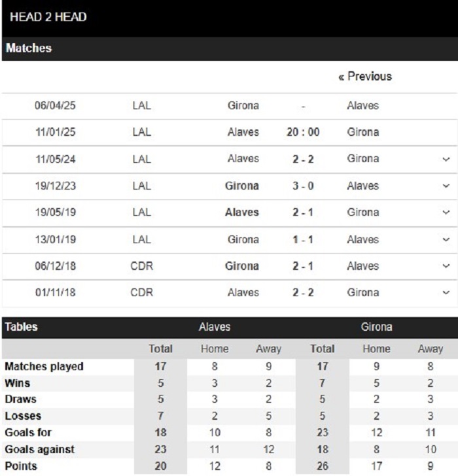
Task: Open Girona team in the 06/04/25 fixture
Action: coord(243,106)
